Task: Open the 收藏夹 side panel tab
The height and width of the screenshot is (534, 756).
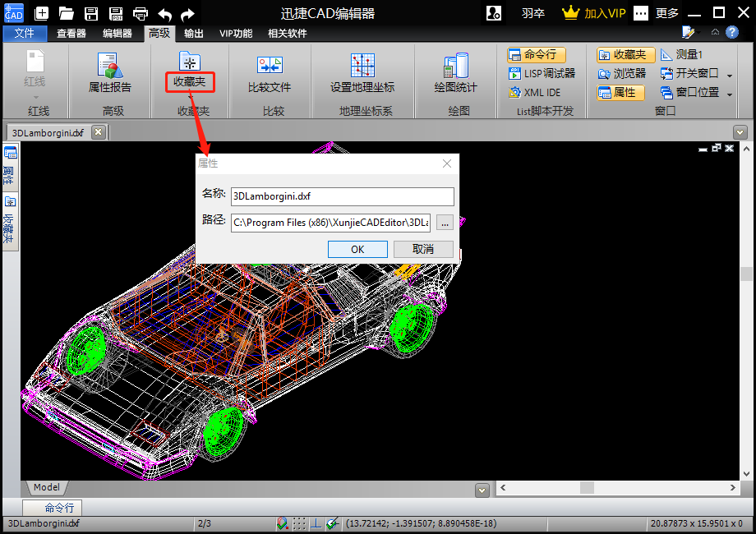Action: tap(10, 221)
